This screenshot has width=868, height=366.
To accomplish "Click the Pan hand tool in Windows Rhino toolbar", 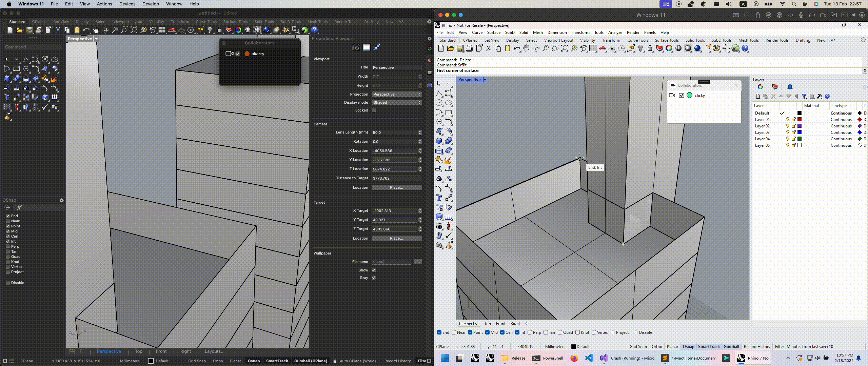I will (x=526, y=48).
